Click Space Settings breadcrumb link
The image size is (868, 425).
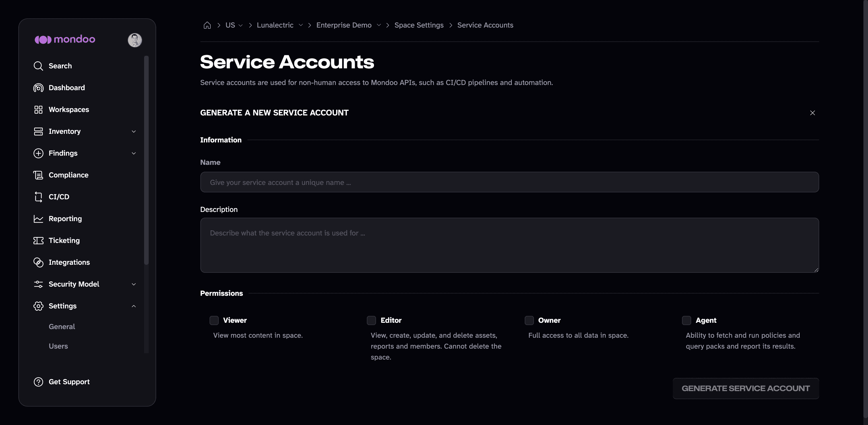click(419, 25)
